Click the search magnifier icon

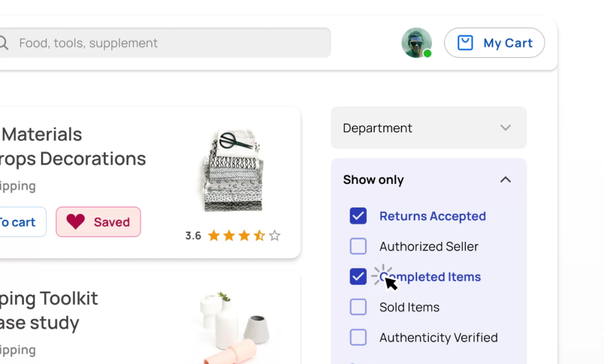pos(3,43)
